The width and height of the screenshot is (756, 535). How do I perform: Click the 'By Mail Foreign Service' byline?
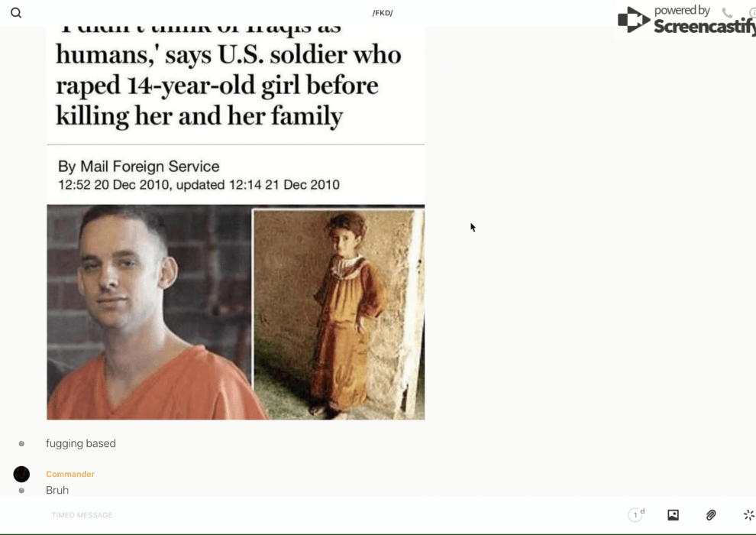point(138,167)
